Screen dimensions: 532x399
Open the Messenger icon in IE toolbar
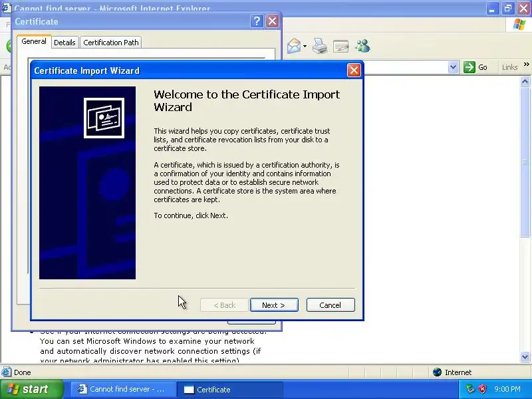(362, 46)
